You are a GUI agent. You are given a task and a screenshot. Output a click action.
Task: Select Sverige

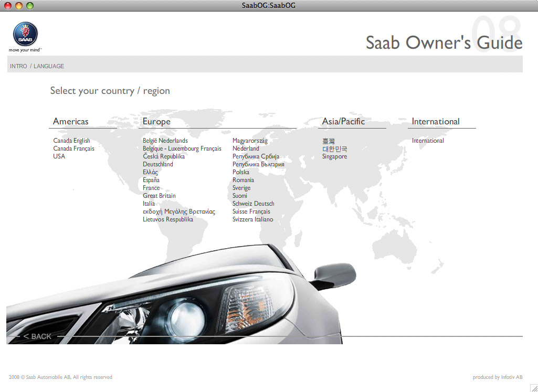tap(241, 188)
